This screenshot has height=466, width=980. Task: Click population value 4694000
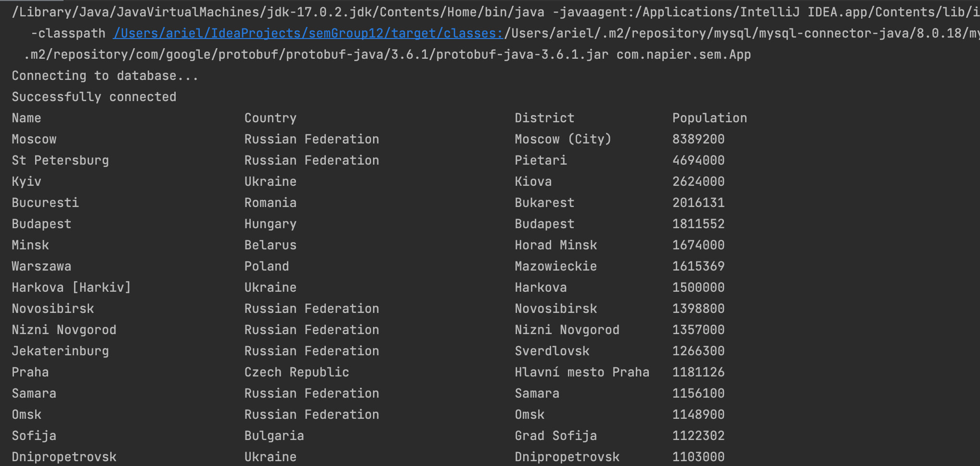(x=698, y=160)
